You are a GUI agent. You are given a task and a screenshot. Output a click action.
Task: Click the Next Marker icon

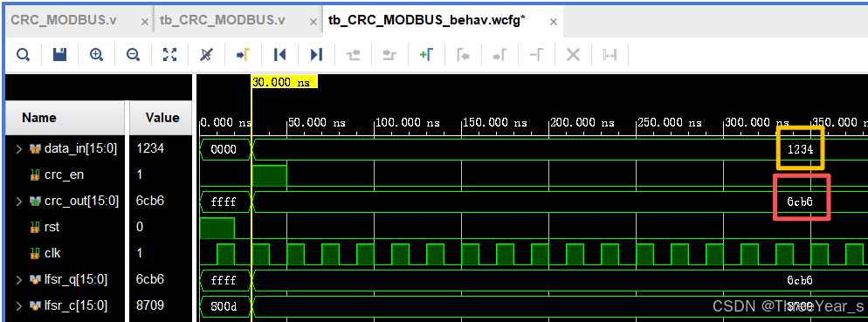pos(499,54)
